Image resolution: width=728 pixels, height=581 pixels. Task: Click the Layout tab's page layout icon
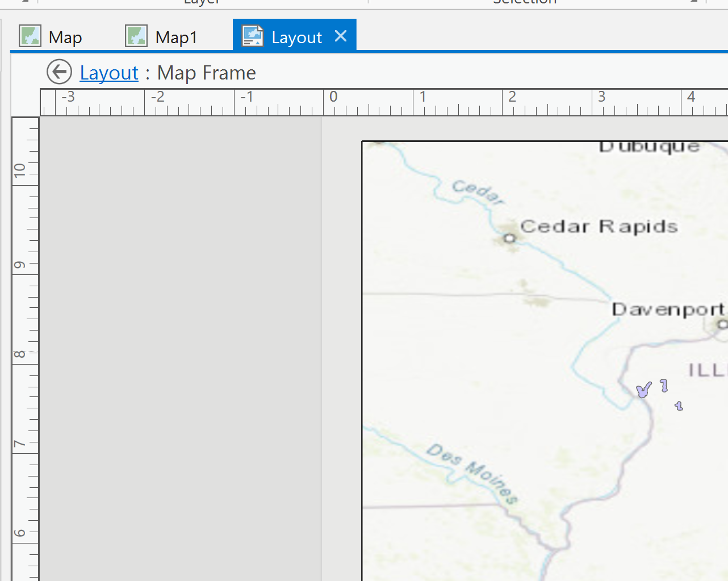252,35
